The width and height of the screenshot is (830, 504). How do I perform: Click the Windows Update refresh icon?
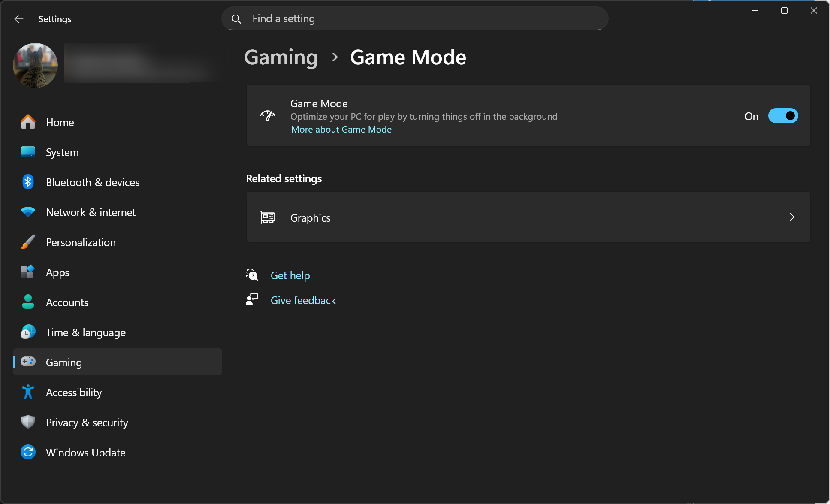coord(28,453)
